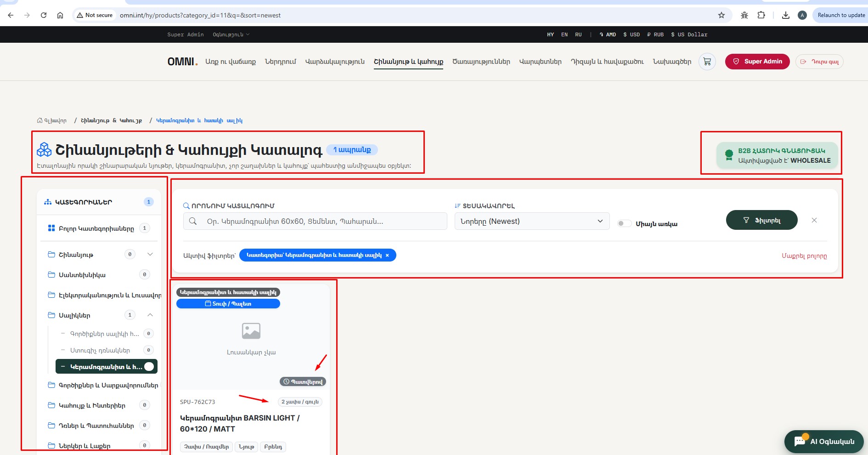Select Կահույք և Ինտերիեր category
Screen dimensions: 868x455
pos(99,405)
